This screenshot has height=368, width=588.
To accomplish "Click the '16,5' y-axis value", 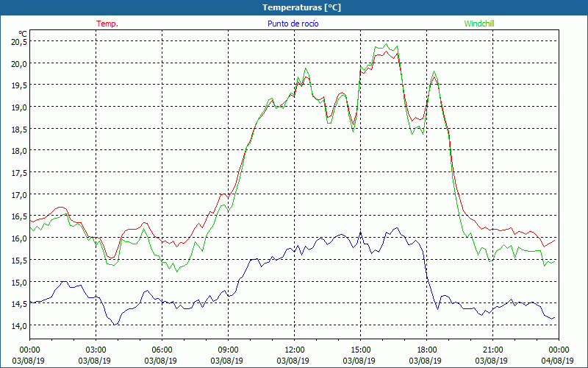I will (19, 216).
